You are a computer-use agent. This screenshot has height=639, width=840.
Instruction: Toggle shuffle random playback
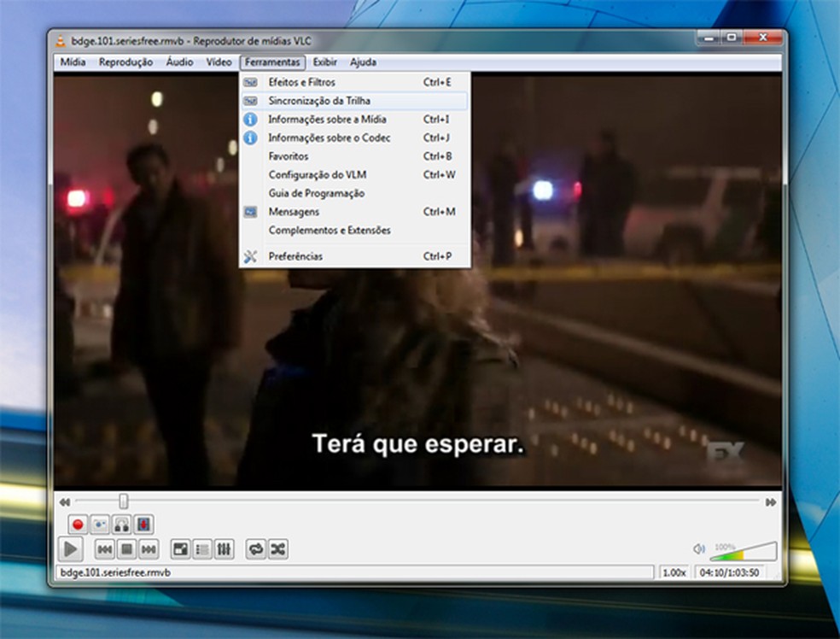[x=278, y=549]
